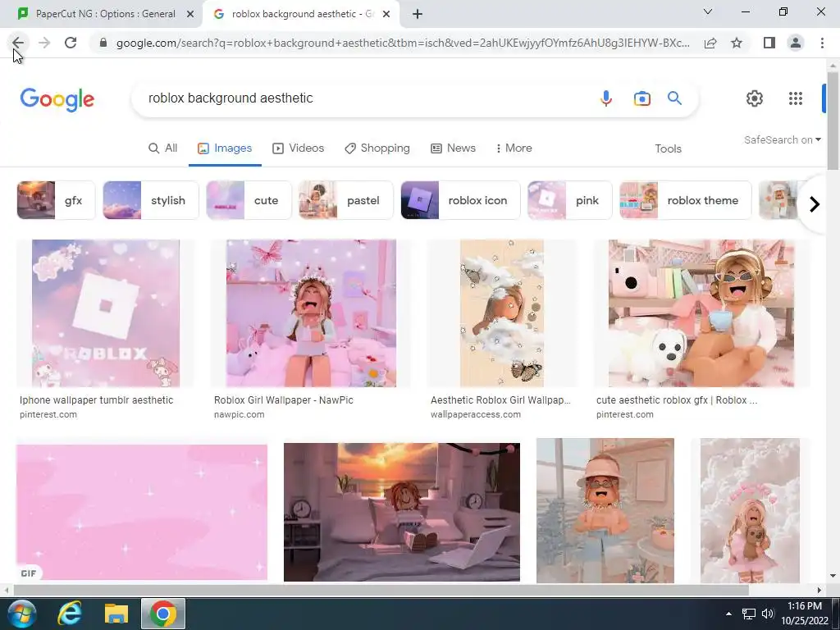Open a new tab with the plus icon

(418, 15)
